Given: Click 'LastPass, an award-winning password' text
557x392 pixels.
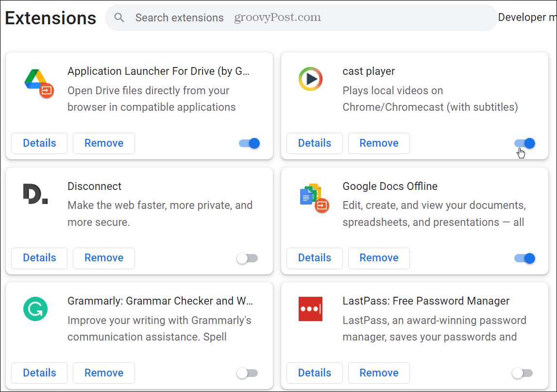Looking at the screenshot, I should (x=434, y=321).
